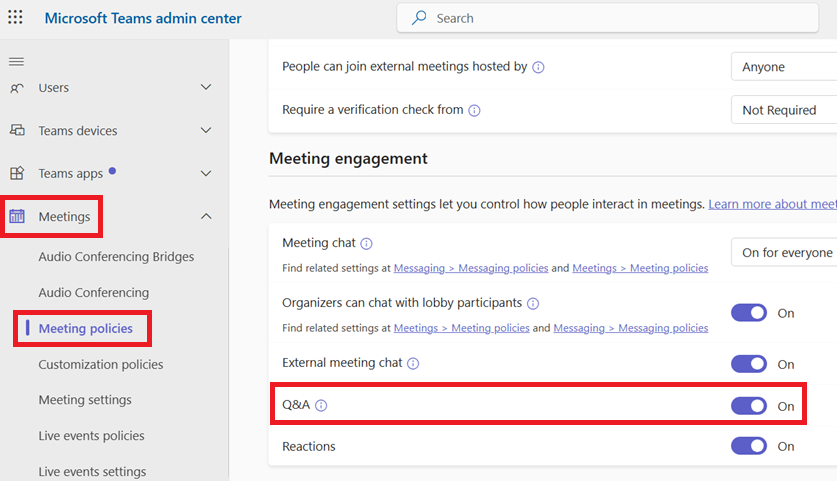Click Microsoft Teams admin center title
Screen dimensions: 838x481
point(143,18)
